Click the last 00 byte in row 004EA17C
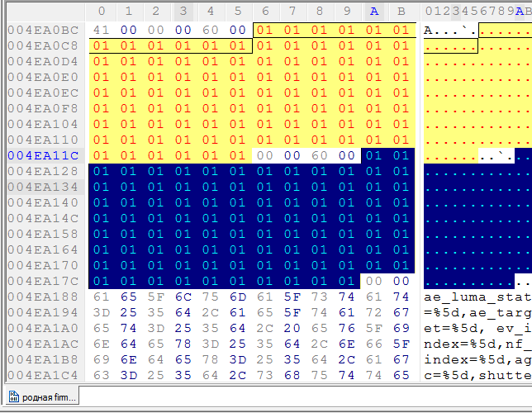 (401, 281)
